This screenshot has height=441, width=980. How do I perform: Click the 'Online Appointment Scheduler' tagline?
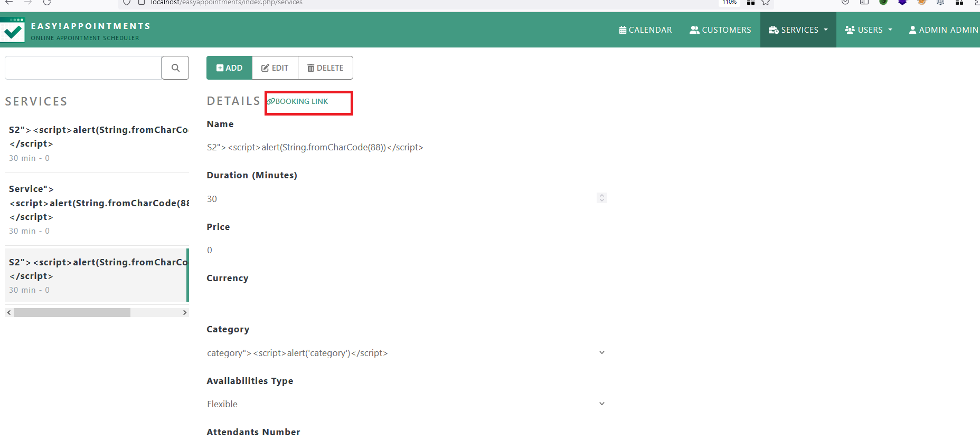85,38
